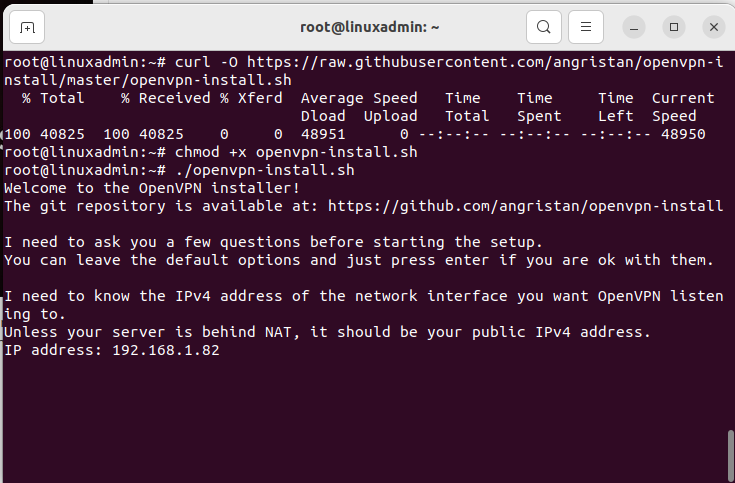The width and height of the screenshot is (735, 483).
Task: Click the word NAT in the output
Action: click(278, 332)
